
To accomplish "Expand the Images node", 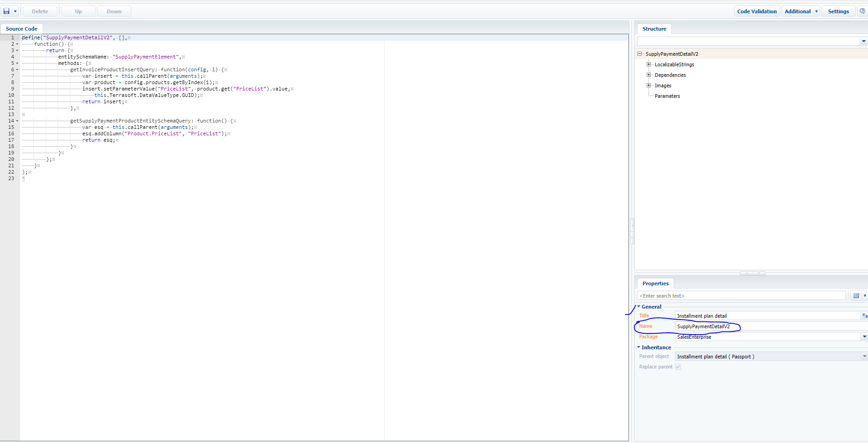I will [x=648, y=85].
